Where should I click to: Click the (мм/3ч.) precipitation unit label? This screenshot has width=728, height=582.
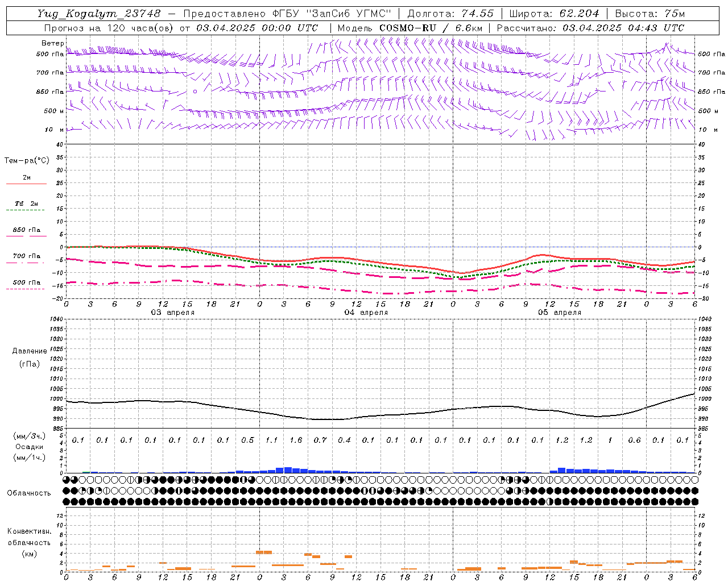point(28,436)
